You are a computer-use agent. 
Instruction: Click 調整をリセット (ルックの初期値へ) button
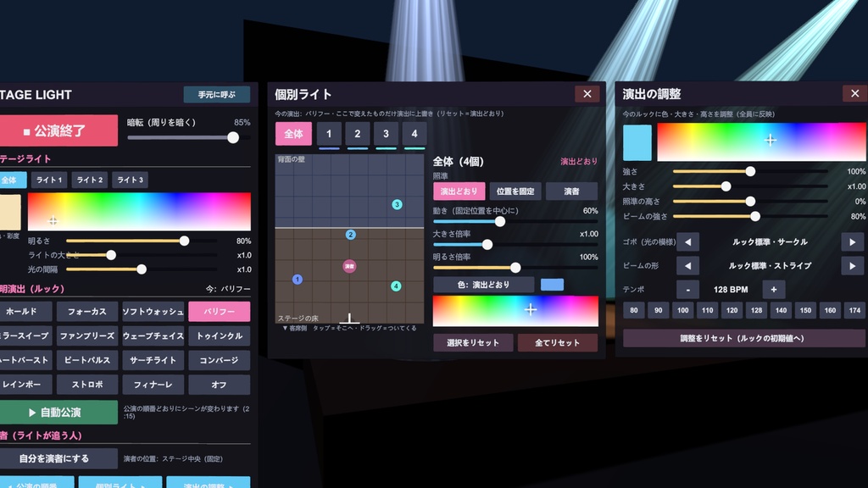pyautogui.click(x=743, y=338)
